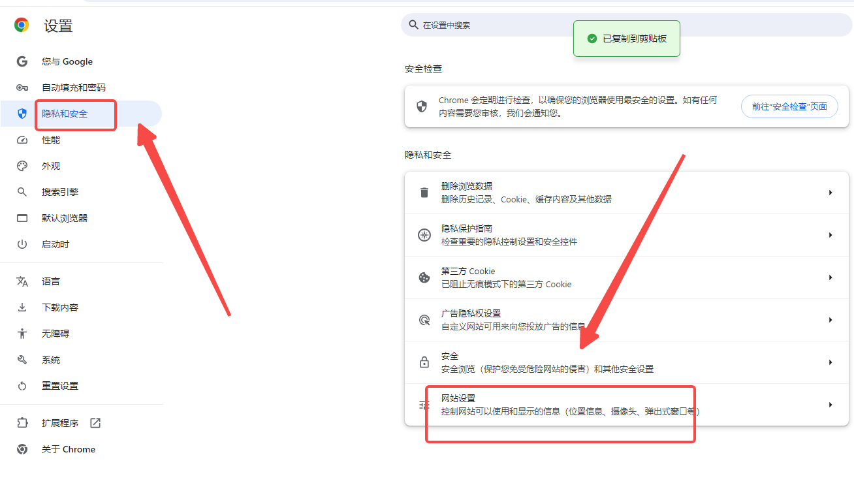
Task: Click the sliders icon for 网站设置
Action: pyautogui.click(x=424, y=405)
